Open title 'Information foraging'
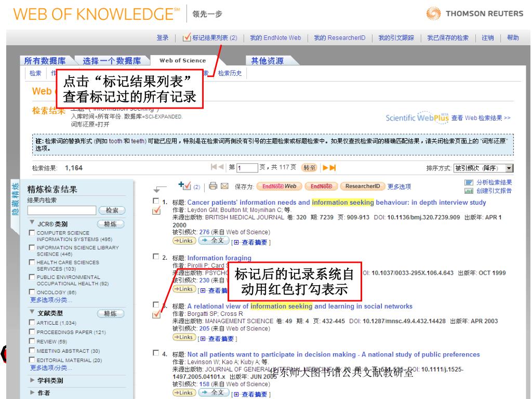Screen dimensions: 532x399 [219, 258]
